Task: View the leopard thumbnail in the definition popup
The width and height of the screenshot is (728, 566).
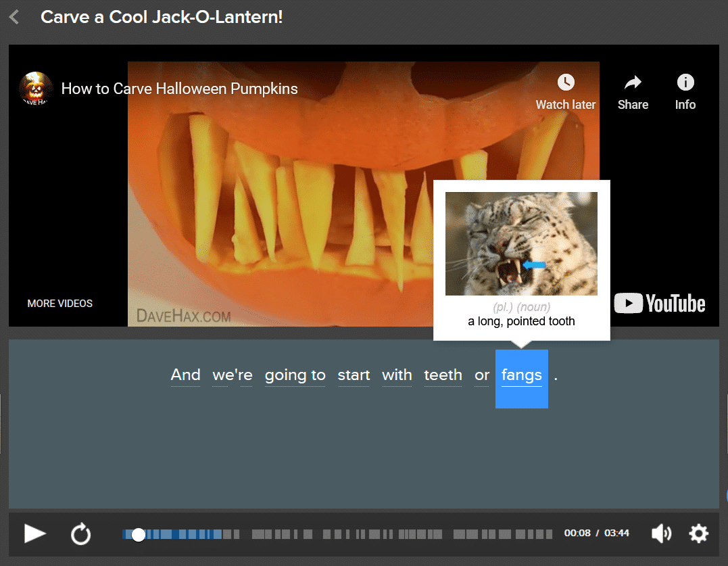Action: (521, 243)
